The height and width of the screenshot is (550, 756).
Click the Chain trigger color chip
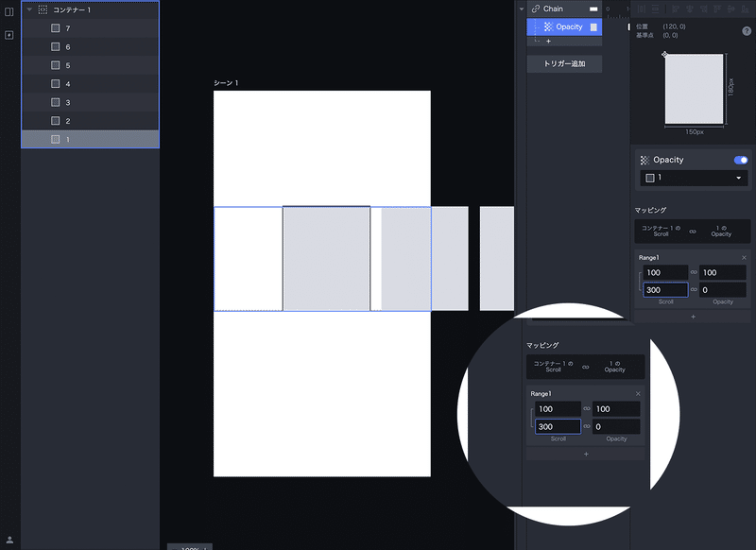593,9
